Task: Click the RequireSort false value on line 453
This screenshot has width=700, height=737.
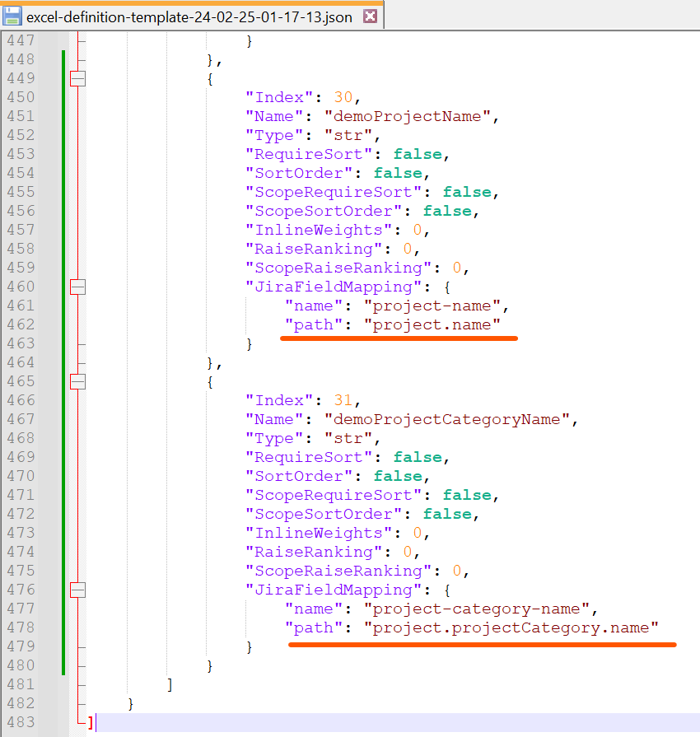Action: (418, 154)
